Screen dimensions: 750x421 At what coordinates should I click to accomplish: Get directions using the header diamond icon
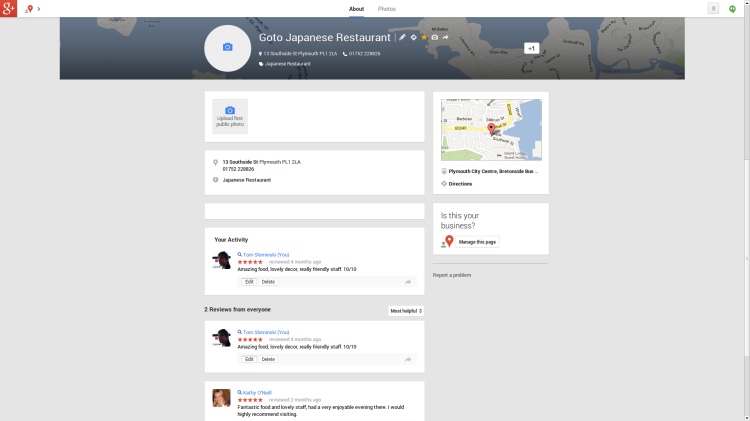(x=413, y=37)
